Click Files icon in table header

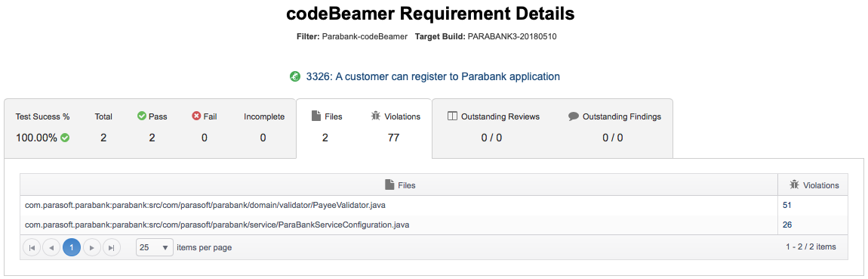(x=389, y=185)
